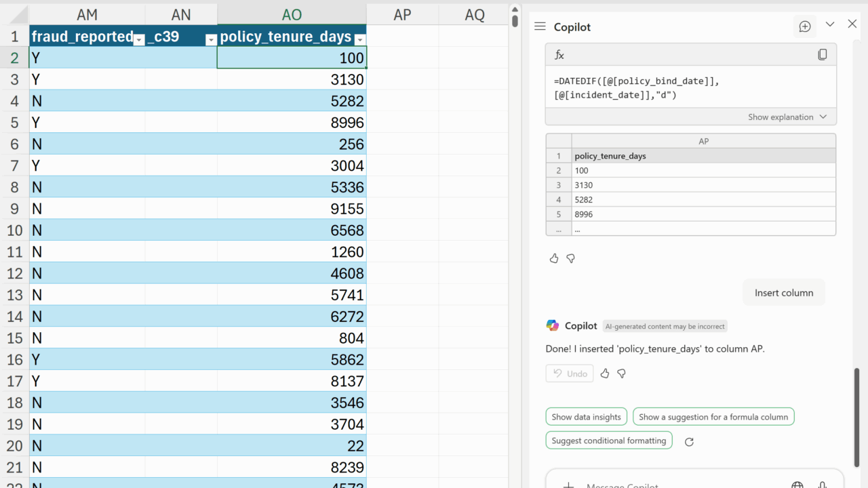Open the Copilot hamburger menu
The width and height of the screenshot is (868, 488).
[540, 26]
